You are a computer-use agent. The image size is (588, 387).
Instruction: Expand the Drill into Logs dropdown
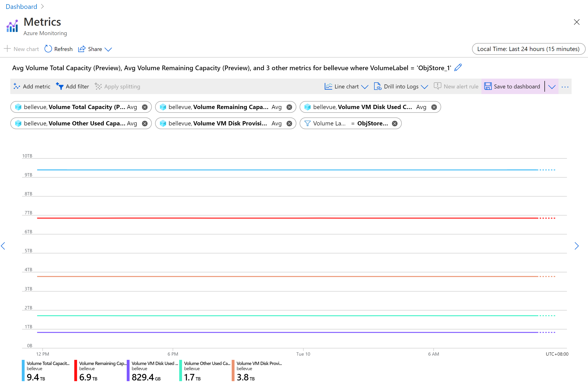coord(424,86)
